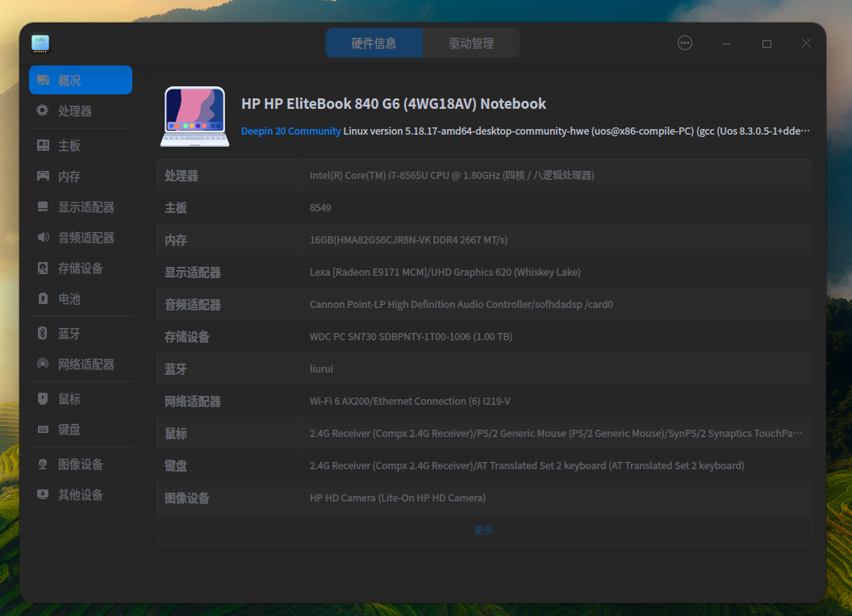The width and height of the screenshot is (852, 616).
Task: Click the 处理器 label in overview table
Action: pyautogui.click(x=182, y=176)
